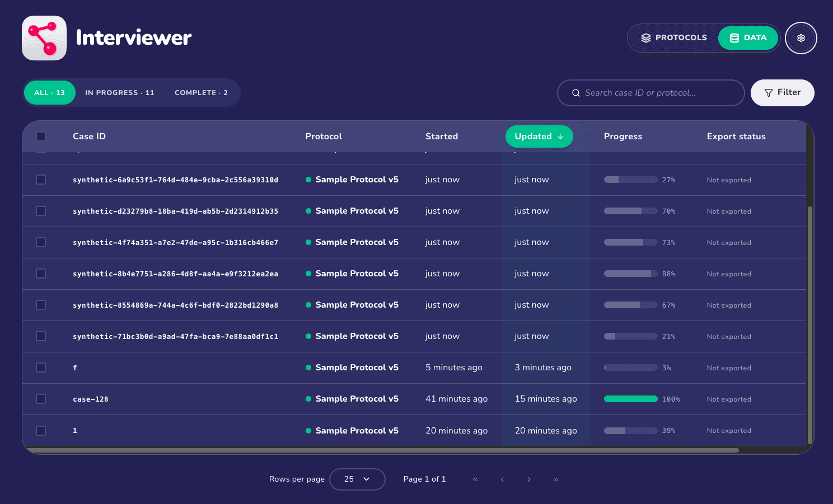833x504 pixels.
Task: Click the 88% progress value
Action: tap(669, 274)
